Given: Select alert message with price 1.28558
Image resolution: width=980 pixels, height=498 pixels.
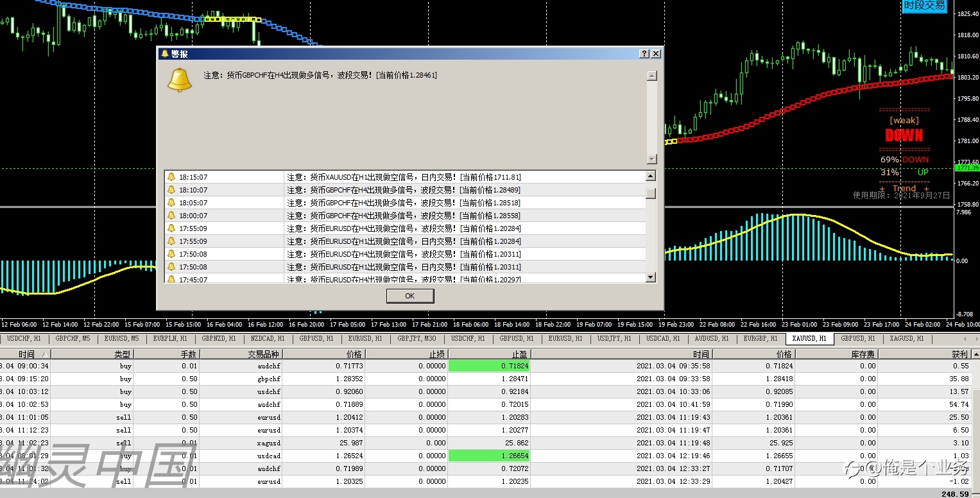Looking at the screenshot, I should pyautogui.click(x=404, y=216).
